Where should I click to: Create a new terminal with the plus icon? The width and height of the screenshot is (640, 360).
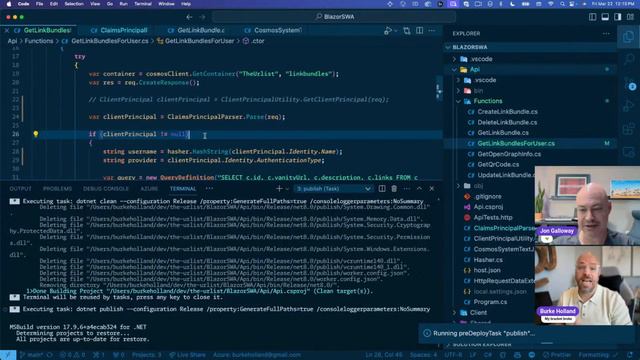tap(279, 189)
